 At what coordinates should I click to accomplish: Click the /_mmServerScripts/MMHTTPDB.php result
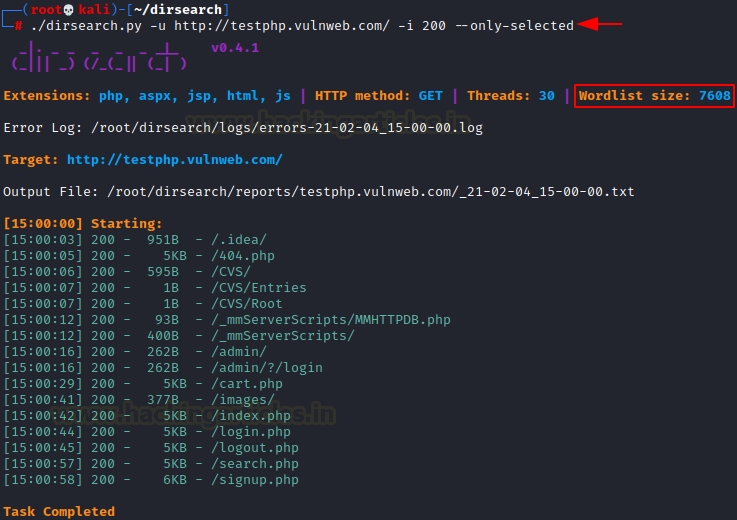[x=227, y=320]
